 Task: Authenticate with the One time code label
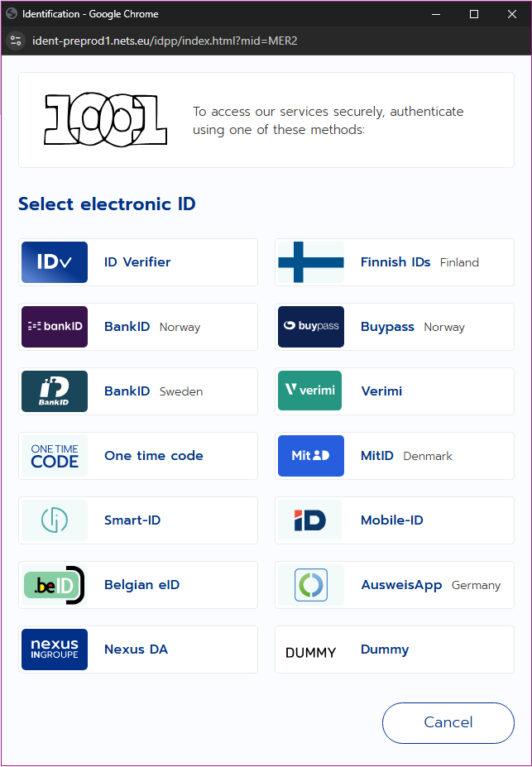point(154,456)
